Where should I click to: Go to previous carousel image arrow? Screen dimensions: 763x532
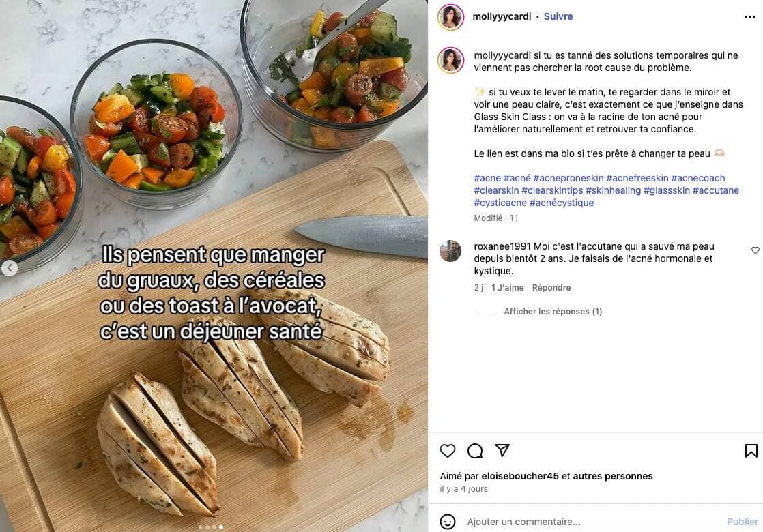(x=10, y=268)
